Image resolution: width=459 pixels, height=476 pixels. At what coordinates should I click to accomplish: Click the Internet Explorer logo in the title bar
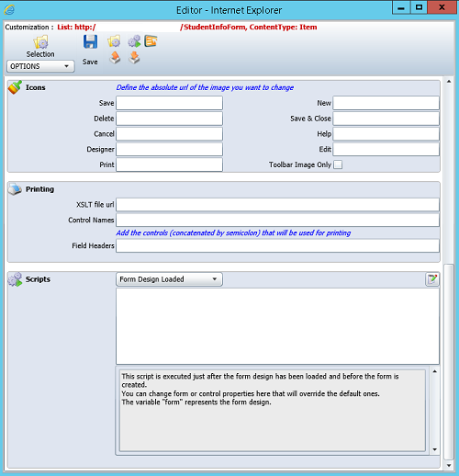click(9, 10)
